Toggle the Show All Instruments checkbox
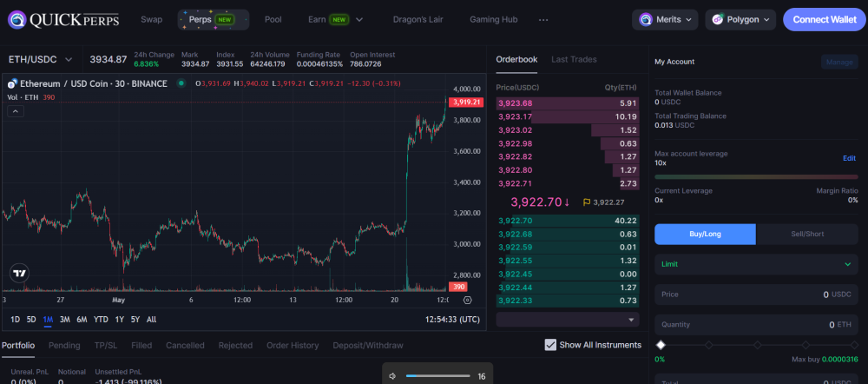The width and height of the screenshot is (868, 384). coord(550,345)
